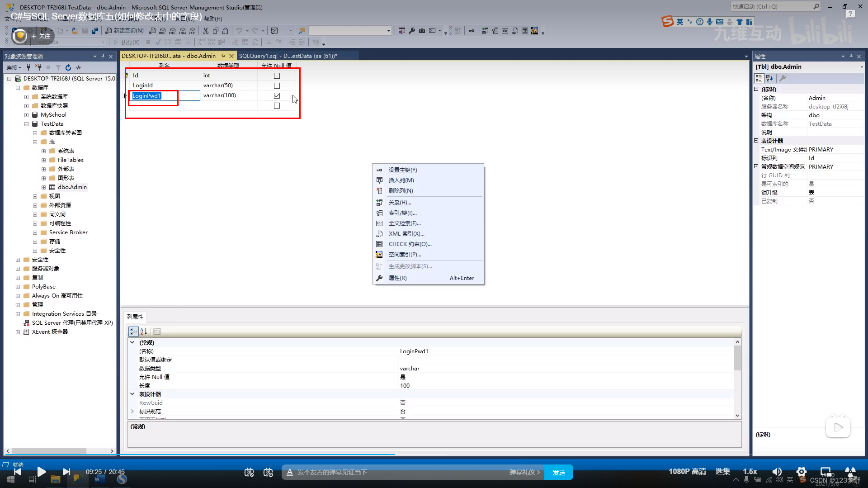
Task: Click the 关注 follow button
Action: click(x=41, y=36)
